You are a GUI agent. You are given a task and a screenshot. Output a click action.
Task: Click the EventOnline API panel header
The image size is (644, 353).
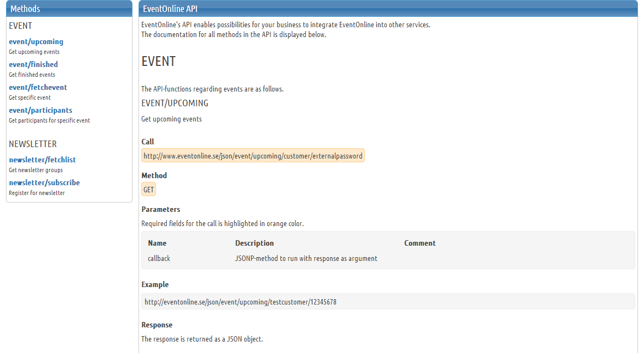[388, 9]
